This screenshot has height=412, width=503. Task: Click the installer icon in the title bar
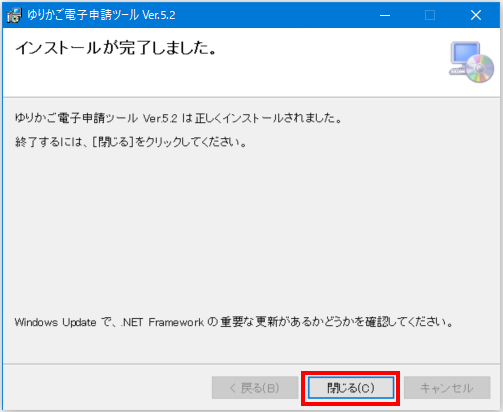pyautogui.click(x=14, y=15)
